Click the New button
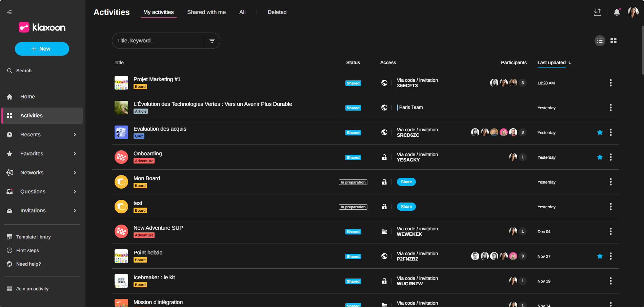The width and height of the screenshot is (644, 307). click(42, 49)
